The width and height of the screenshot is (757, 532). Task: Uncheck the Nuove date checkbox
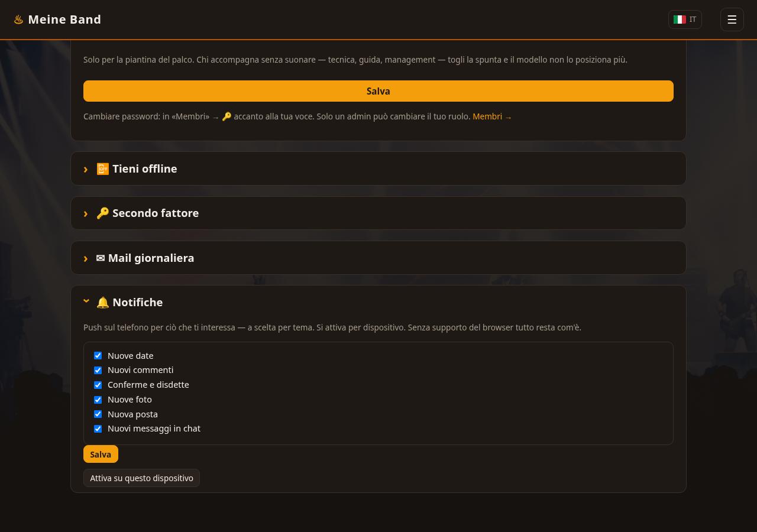pos(98,356)
